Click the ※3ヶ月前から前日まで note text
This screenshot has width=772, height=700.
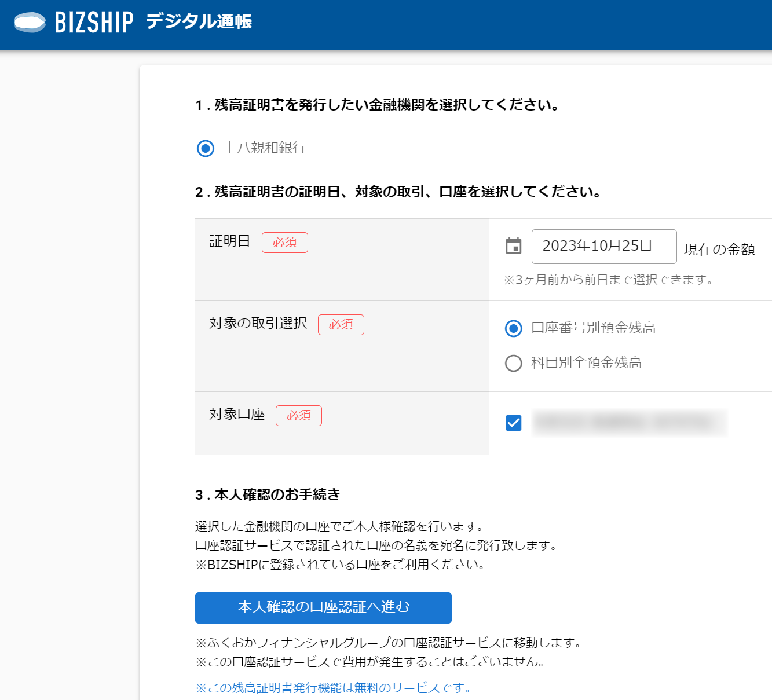(x=608, y=280)
